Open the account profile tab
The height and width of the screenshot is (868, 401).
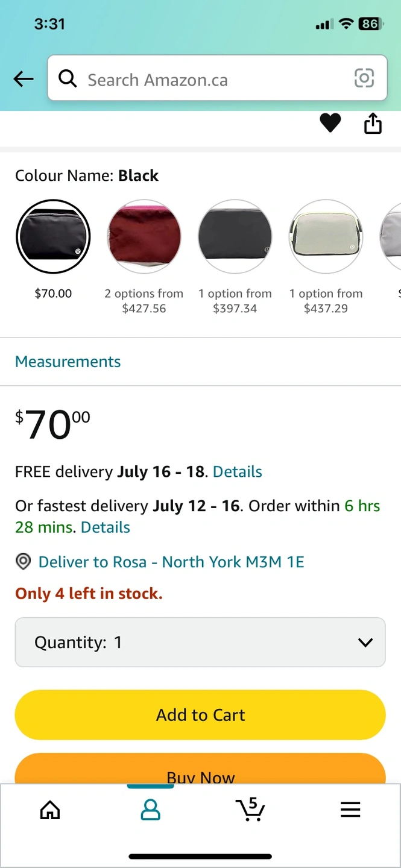pos(150,810)
